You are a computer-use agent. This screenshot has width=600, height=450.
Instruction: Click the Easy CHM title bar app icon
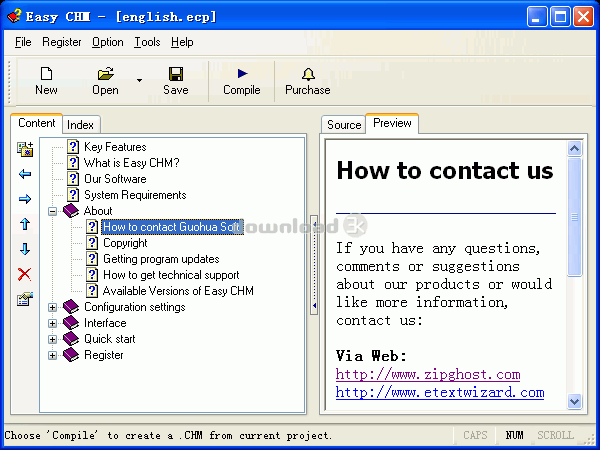pos(14,16)
